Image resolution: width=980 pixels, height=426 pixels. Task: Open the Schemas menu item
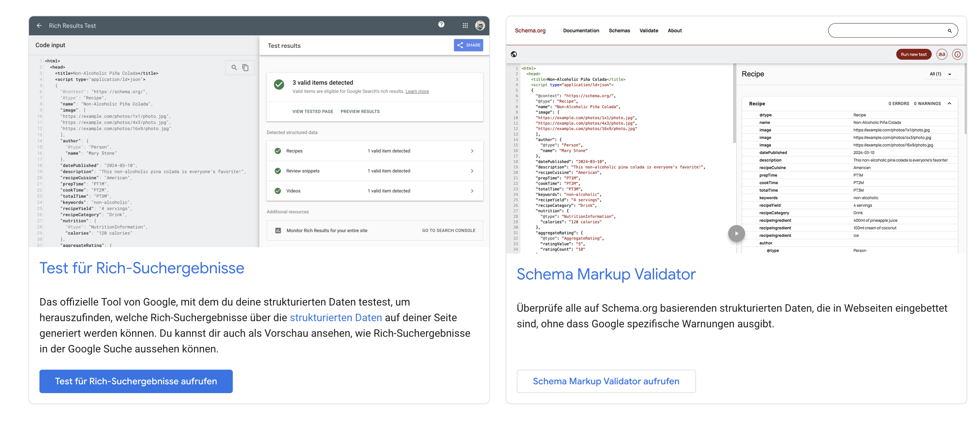click(619, 30)
